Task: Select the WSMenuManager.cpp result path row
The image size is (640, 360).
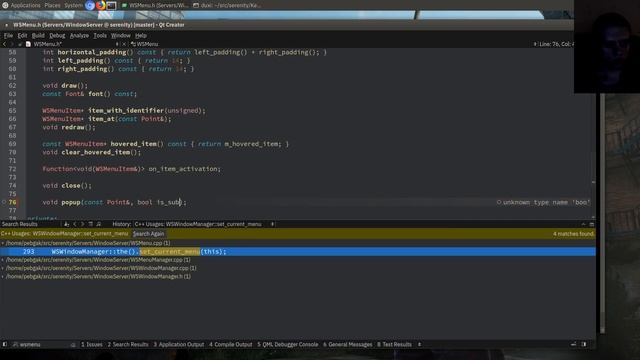Action: (x=98, y=260)
